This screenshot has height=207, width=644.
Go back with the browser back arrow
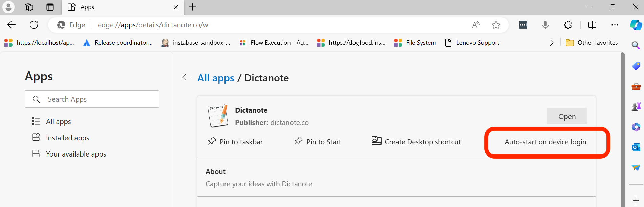[12, 25]
